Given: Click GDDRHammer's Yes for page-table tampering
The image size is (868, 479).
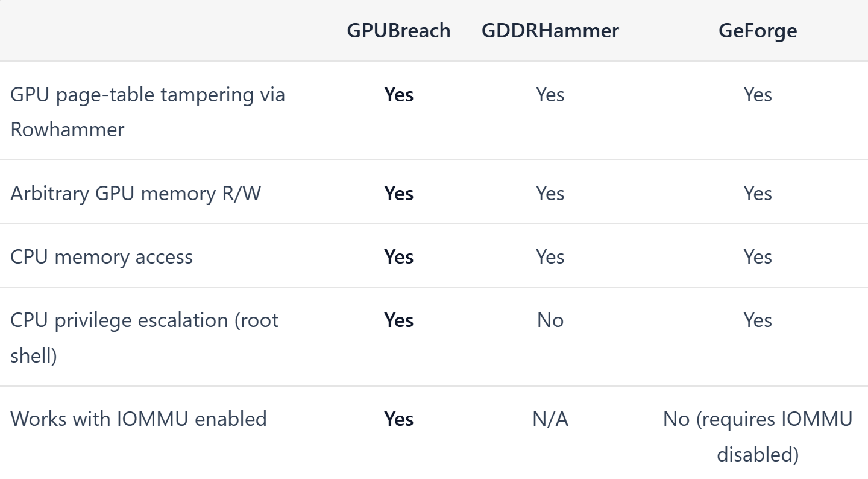Looking at the screenshot, I should 550,95.
